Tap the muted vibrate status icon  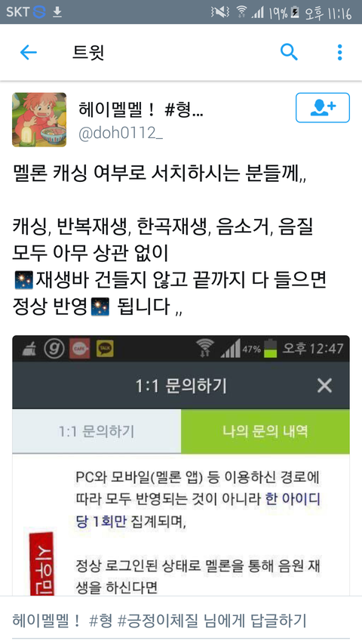click(220, 12)
